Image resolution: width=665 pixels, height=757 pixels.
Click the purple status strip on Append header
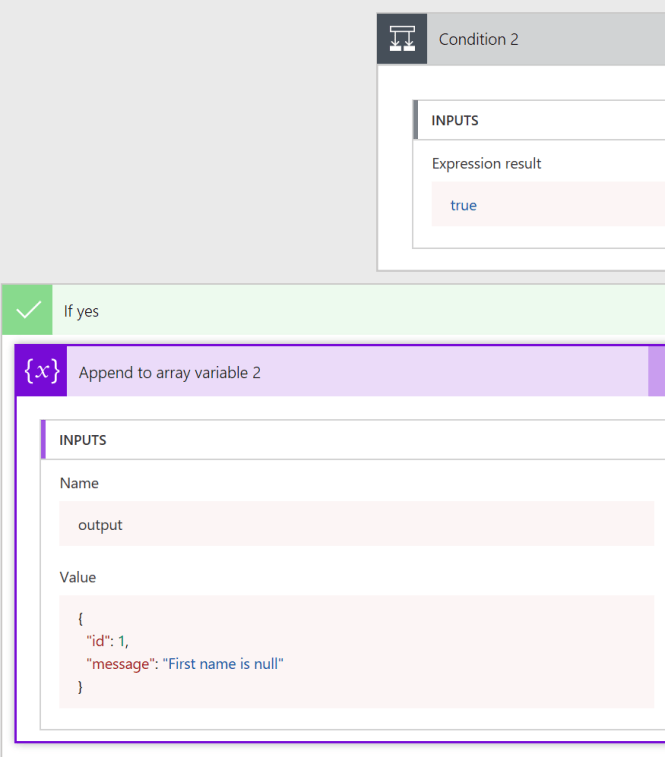[x=656, y=372]
